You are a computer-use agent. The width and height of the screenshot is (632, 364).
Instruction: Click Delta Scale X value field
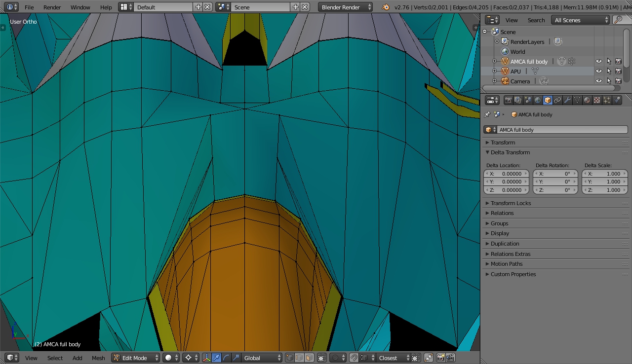(x=605, y=174)
